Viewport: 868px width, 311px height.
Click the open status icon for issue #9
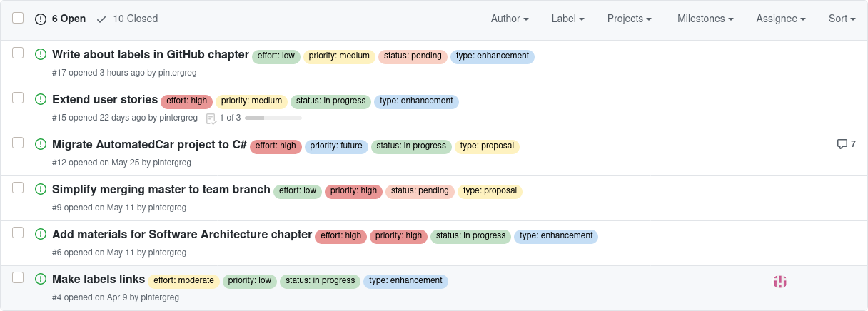(41, 189)
